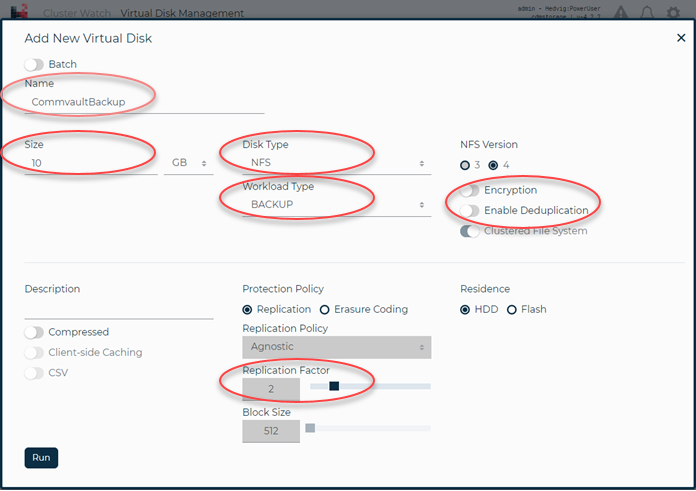696x491 pixels.
Task: Choose Erasure Coding protection policy
Action: [x=324, y=310]
